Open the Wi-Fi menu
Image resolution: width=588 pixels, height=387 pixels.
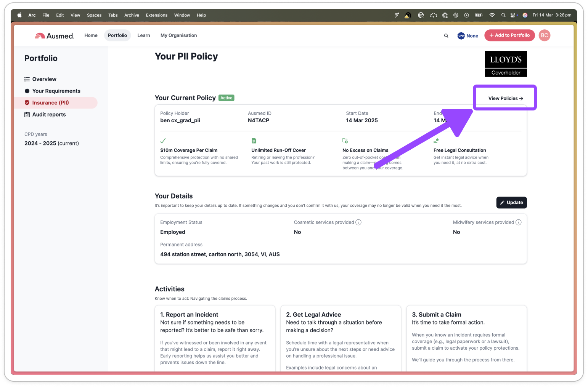492,15
